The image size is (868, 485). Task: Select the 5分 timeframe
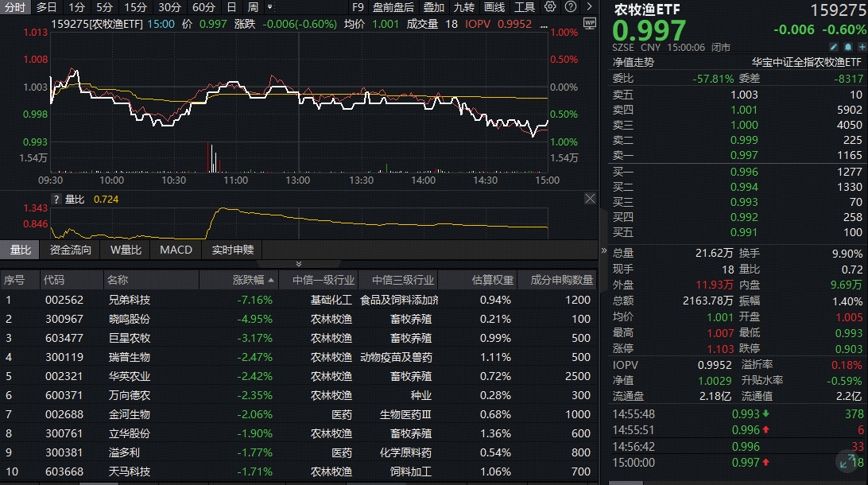(x=105, y=7)
